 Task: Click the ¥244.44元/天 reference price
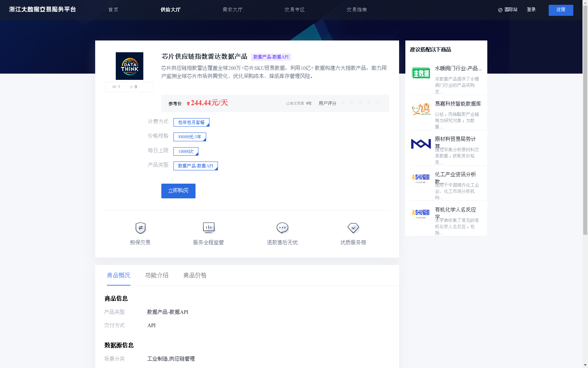pyautogui.click(x=207, y=103)
